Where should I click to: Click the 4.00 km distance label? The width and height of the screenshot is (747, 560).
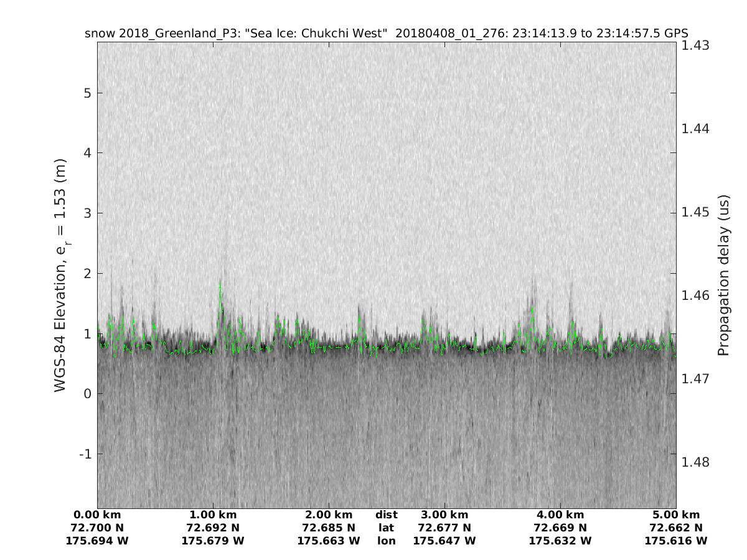(x=560, y=515)
